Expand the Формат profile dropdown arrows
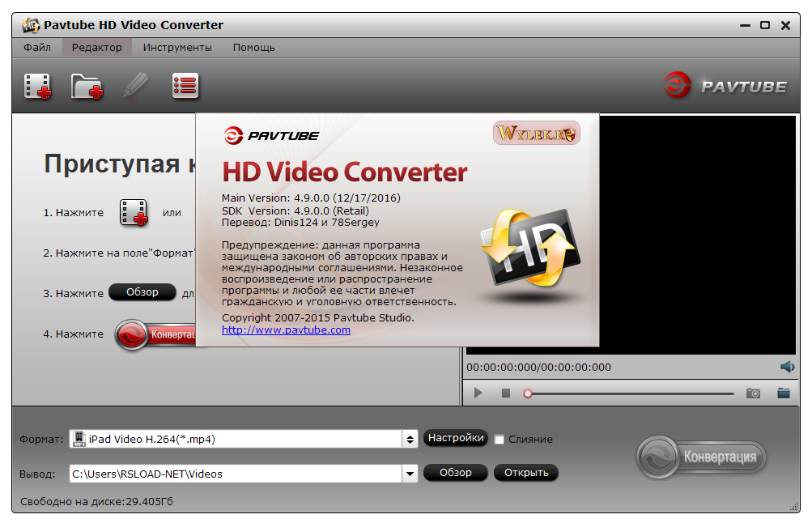 (410, 439)
